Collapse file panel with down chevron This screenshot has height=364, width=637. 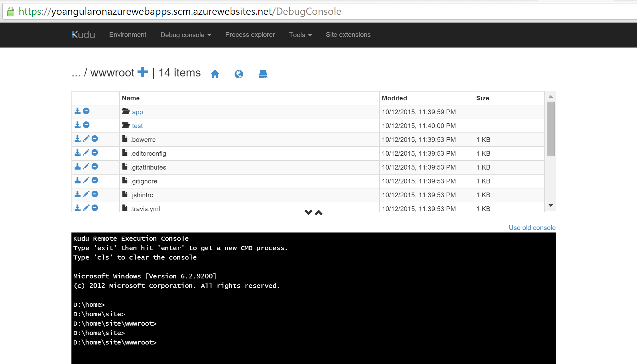tap(308, 212)
